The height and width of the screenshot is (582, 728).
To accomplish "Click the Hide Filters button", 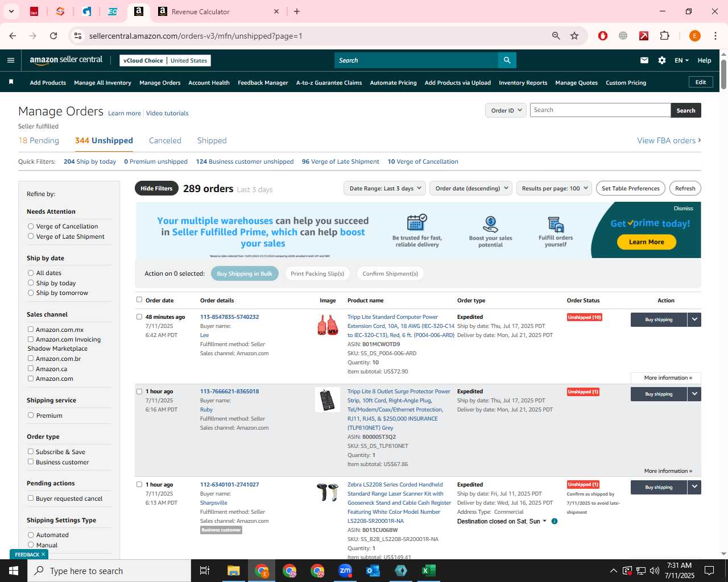I will coord(156,188).
